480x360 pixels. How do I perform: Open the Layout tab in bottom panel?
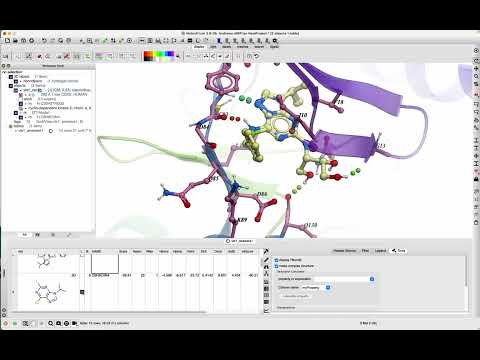[x=380, y=251]
